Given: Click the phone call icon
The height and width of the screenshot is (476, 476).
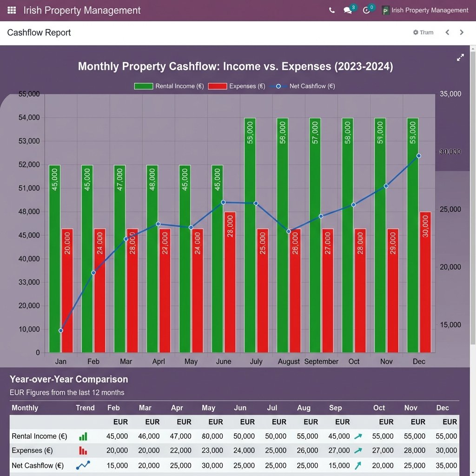Looking at the screenshot, I should coord(332,10).
